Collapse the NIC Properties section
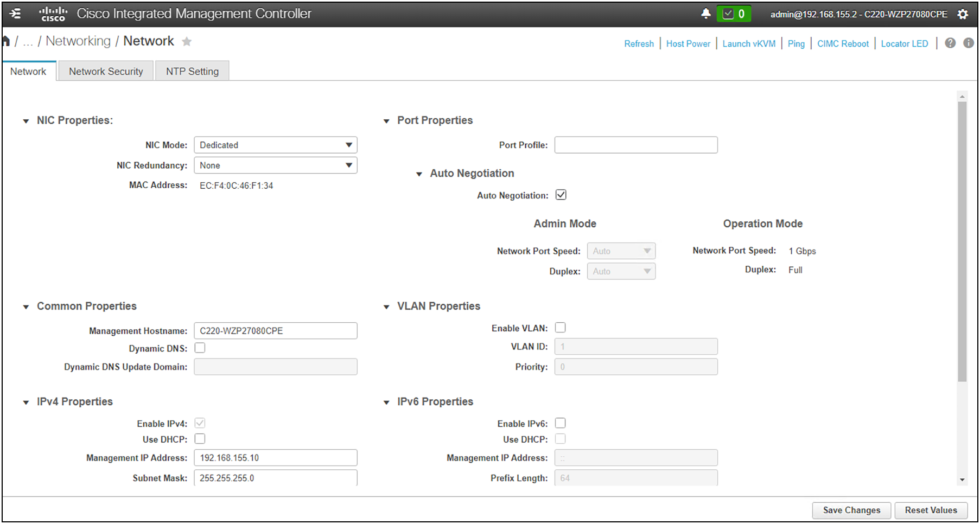 (26, 121)
